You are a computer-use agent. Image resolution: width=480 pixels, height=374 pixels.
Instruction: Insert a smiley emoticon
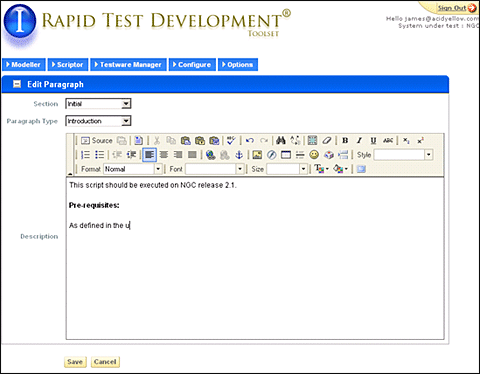[x=314, y=155]
